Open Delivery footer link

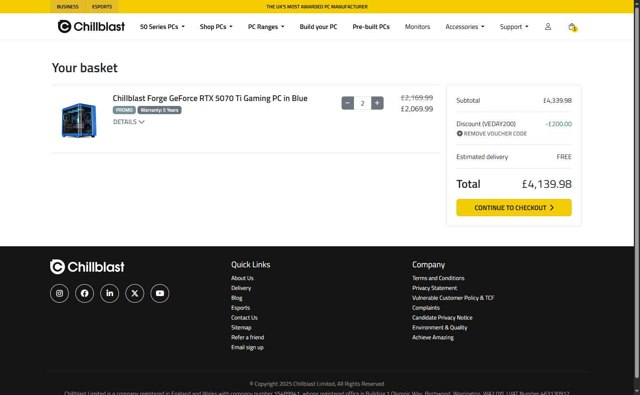click(241, 288)
